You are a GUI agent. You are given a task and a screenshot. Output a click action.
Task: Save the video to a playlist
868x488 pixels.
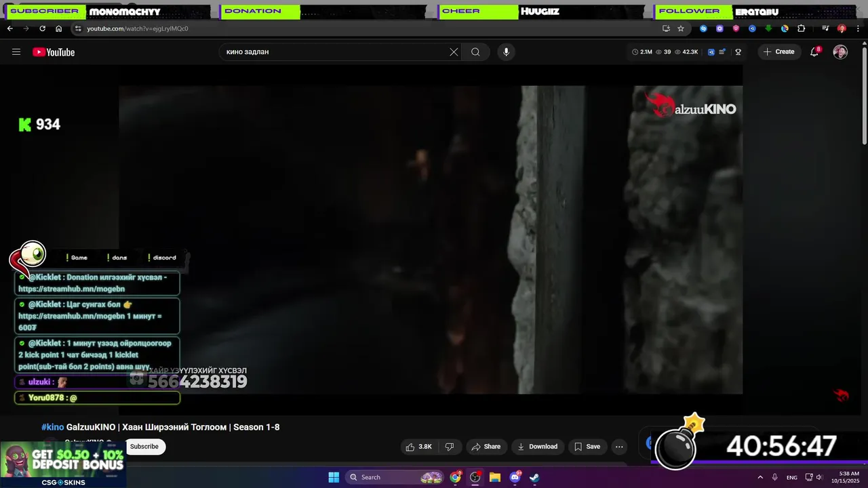point(587,447)
